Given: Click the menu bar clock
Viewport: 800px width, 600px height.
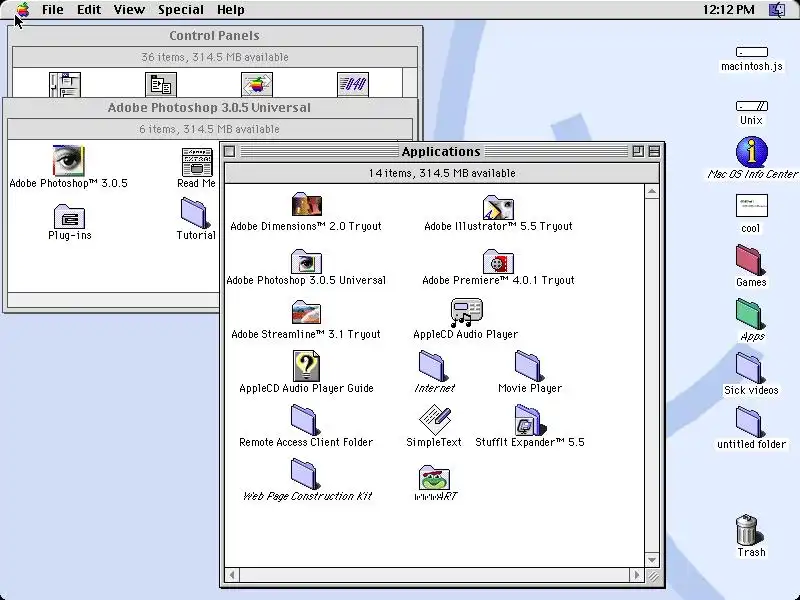Looking at the screenshot, I should 728,9.
